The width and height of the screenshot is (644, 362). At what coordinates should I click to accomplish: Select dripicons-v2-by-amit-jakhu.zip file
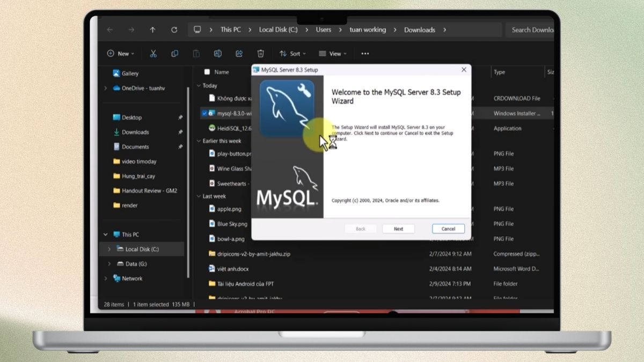tap(250, 254)
